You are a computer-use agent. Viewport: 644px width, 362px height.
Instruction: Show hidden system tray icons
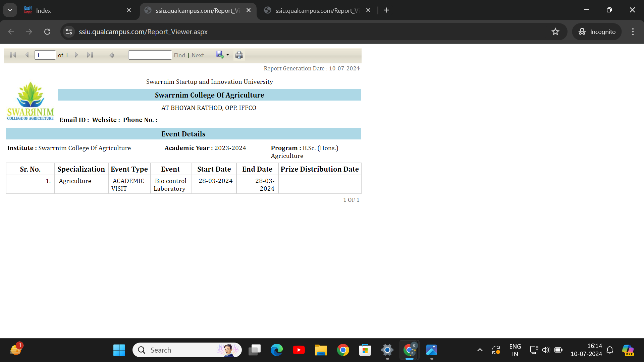[480, 350]
